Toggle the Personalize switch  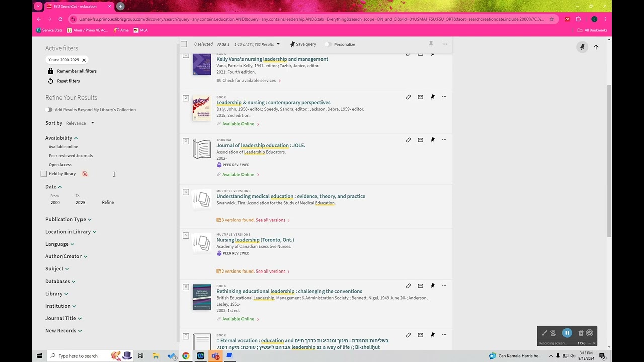pos(328,44)
